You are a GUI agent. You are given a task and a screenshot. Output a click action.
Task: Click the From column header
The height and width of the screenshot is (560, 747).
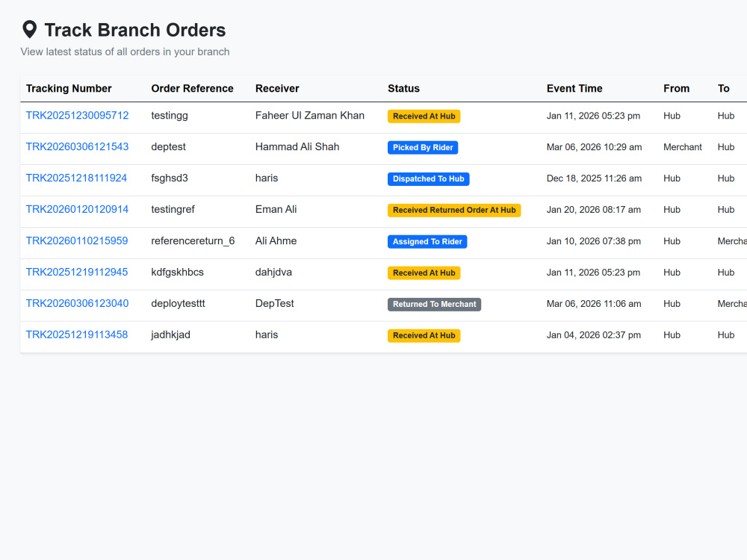coord(677,89)
